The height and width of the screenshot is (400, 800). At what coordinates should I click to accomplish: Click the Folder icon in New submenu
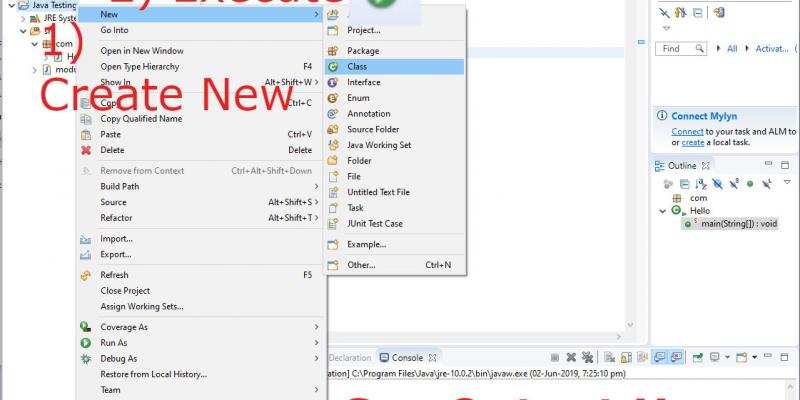pyautogui.click(x=333, y=161)
